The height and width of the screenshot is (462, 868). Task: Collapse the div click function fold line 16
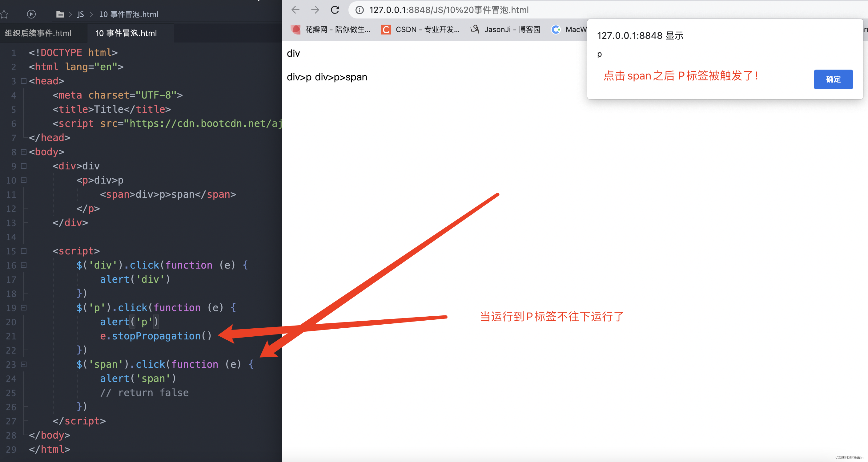point(24,265)
